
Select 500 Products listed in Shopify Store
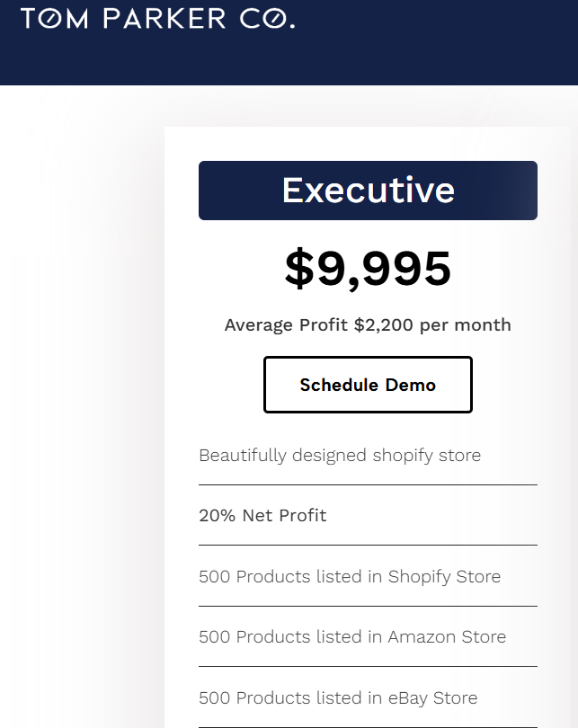point(350,577)
